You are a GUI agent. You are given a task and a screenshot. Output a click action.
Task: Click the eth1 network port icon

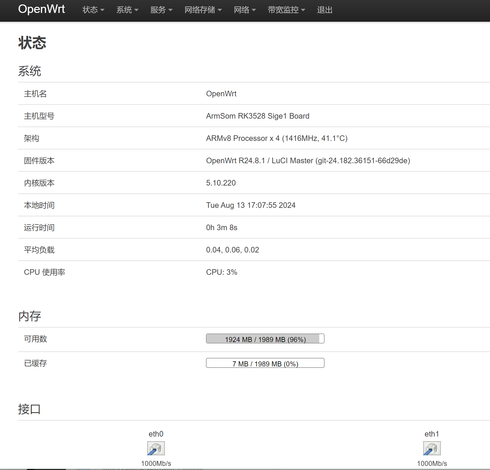click(432, 448)
